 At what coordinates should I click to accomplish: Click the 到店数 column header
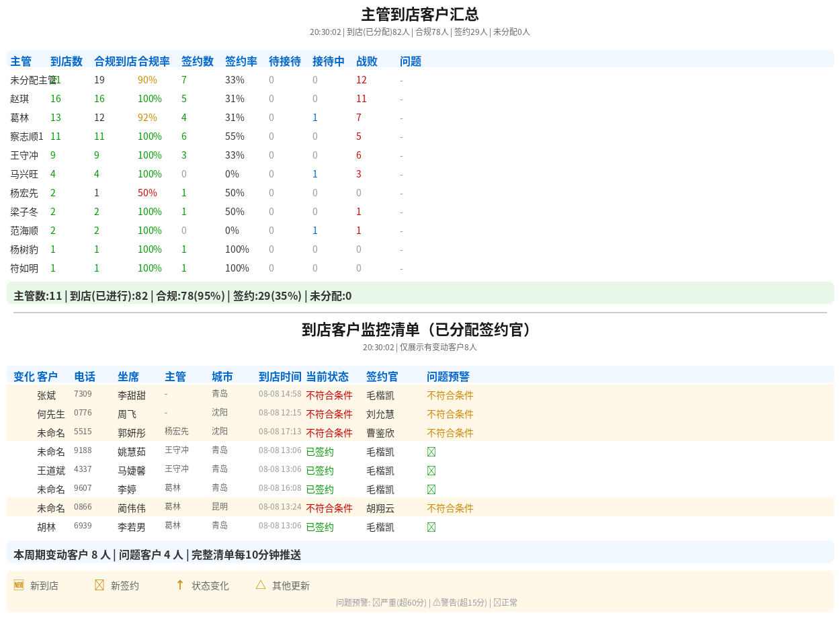pyautogui.click(x=67, y=61)
